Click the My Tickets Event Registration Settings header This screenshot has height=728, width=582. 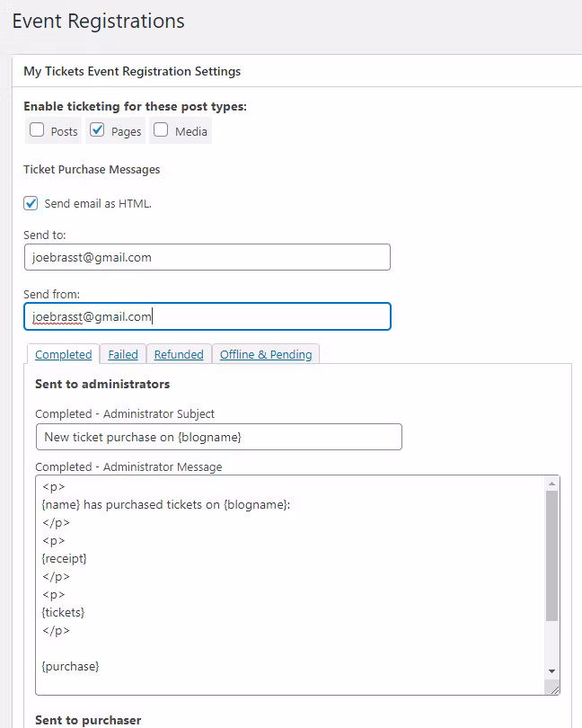[x=132, y=71]
